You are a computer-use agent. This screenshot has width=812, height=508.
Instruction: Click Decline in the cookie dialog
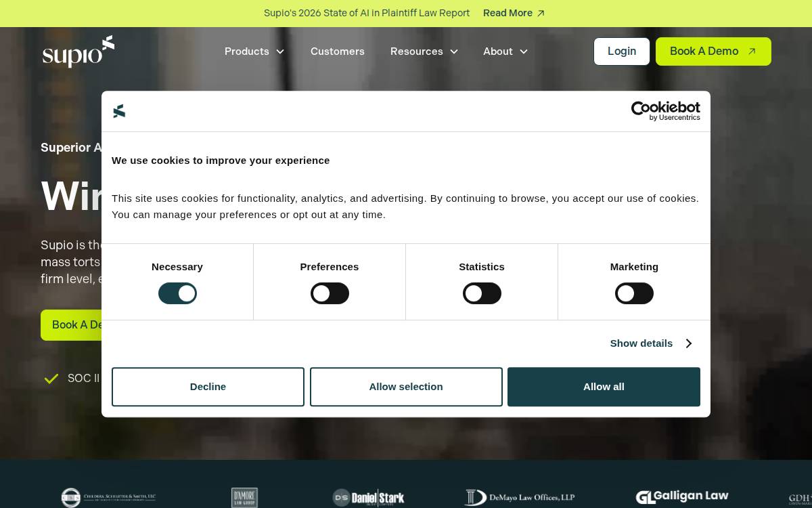[x=208, y=387]
